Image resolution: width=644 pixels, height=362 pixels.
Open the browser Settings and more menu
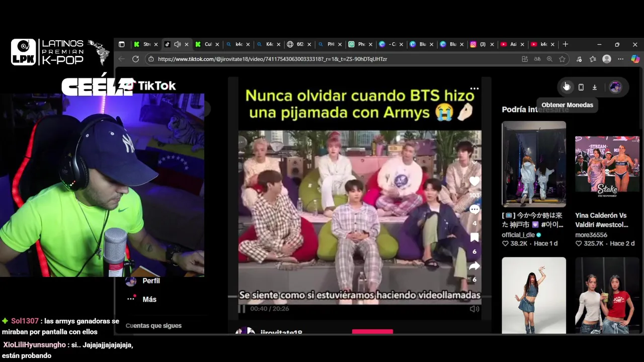(x=621, y=59)
